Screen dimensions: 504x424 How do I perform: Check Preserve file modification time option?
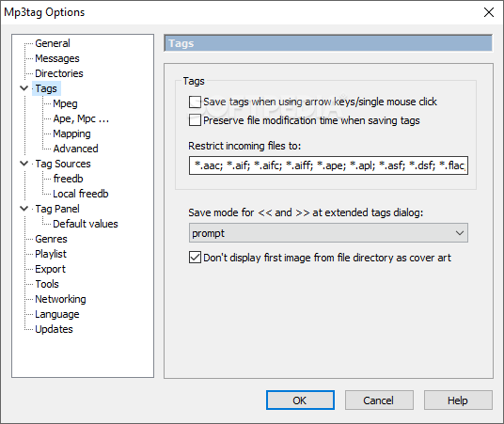[195, 120]
